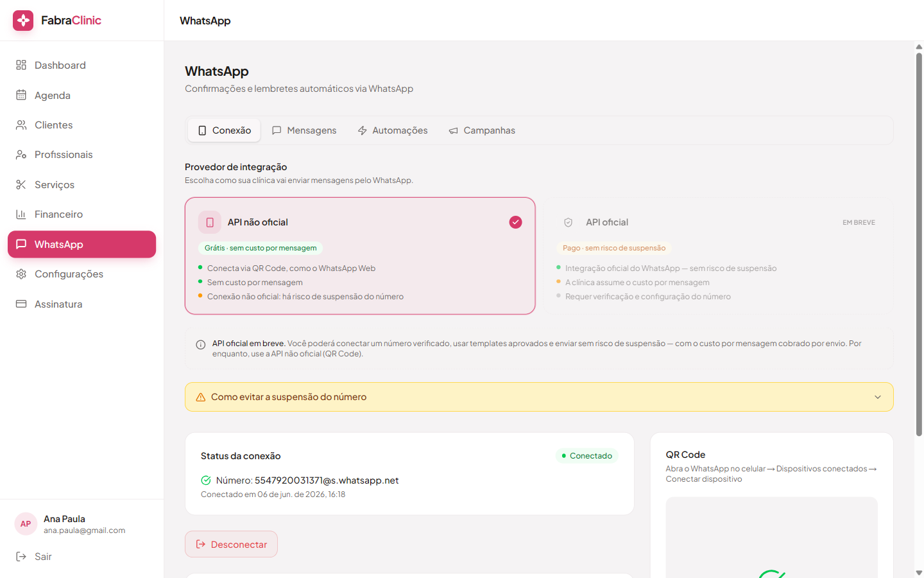Click the scrollbar up arrow
This screenshot has height=578, width=924.
pos(919,47)
